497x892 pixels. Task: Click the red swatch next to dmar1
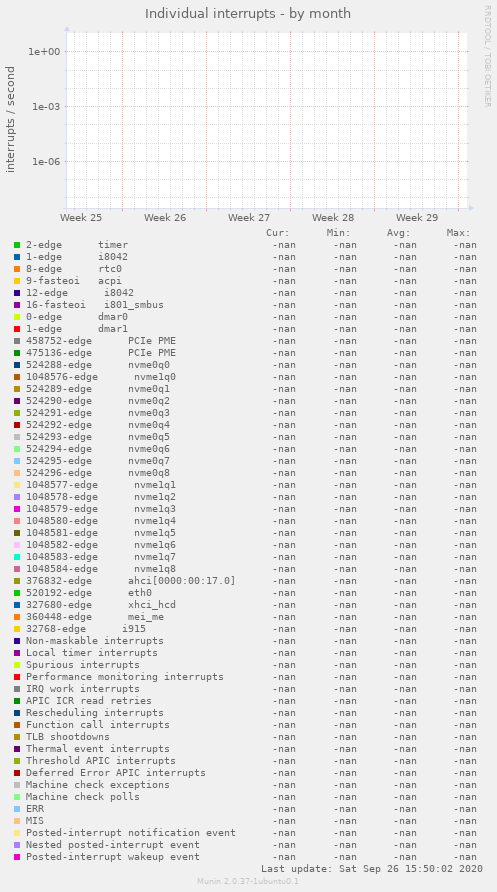(17, 329)
